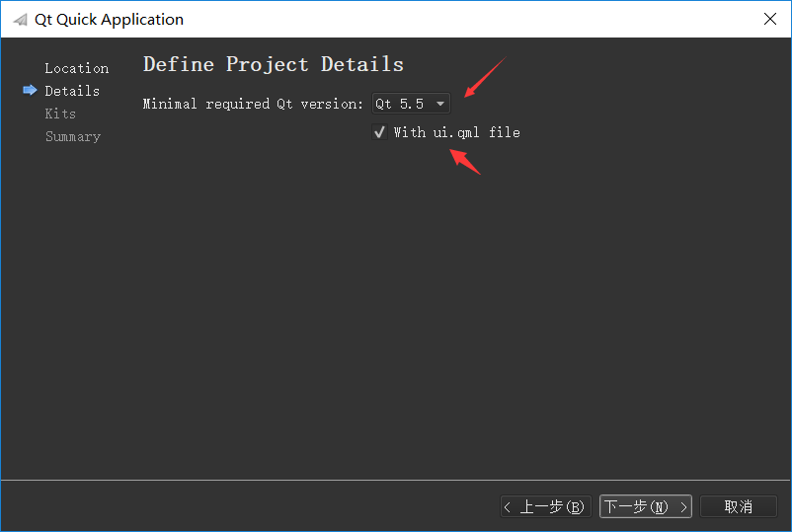Click the "With ui.qml file" label text

(x=456, y=132)
